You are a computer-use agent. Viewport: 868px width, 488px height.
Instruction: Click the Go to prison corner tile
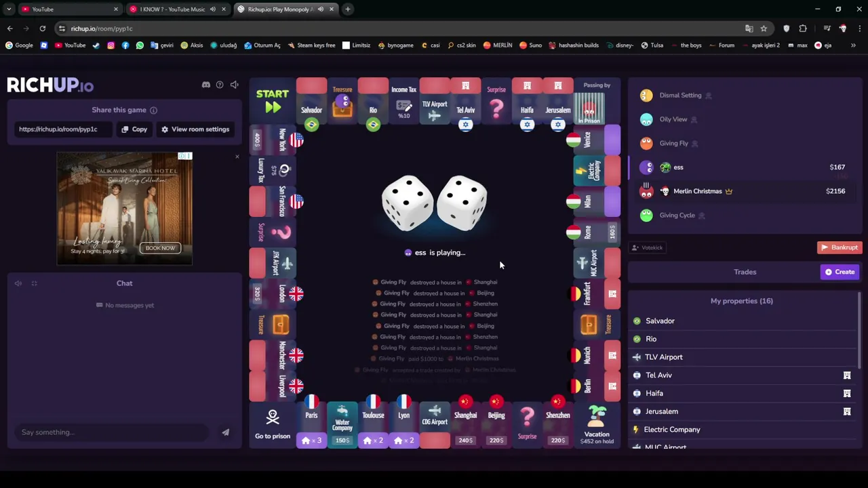(273, 425)
